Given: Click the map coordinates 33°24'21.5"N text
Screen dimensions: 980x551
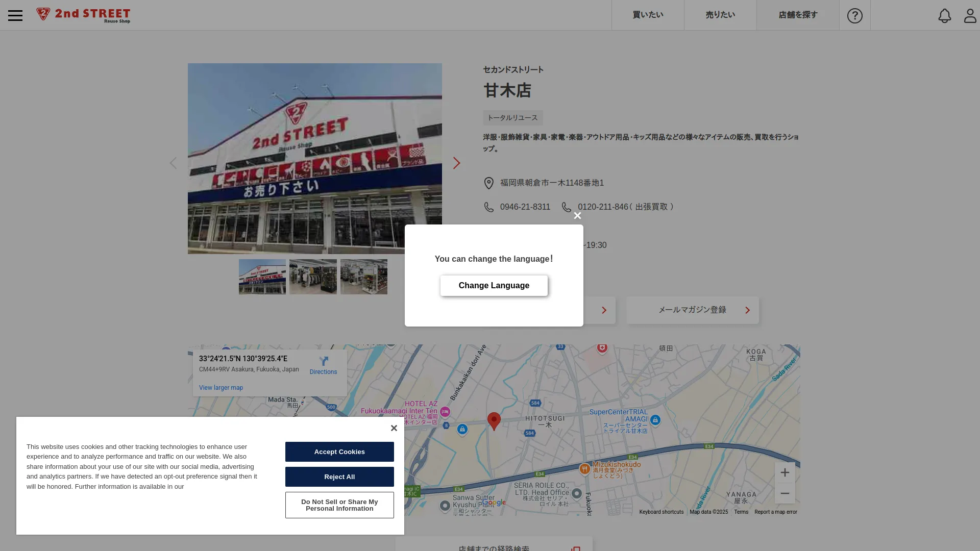Looking at the screenshot, I should pyautogui.click(x=243, y=359).
